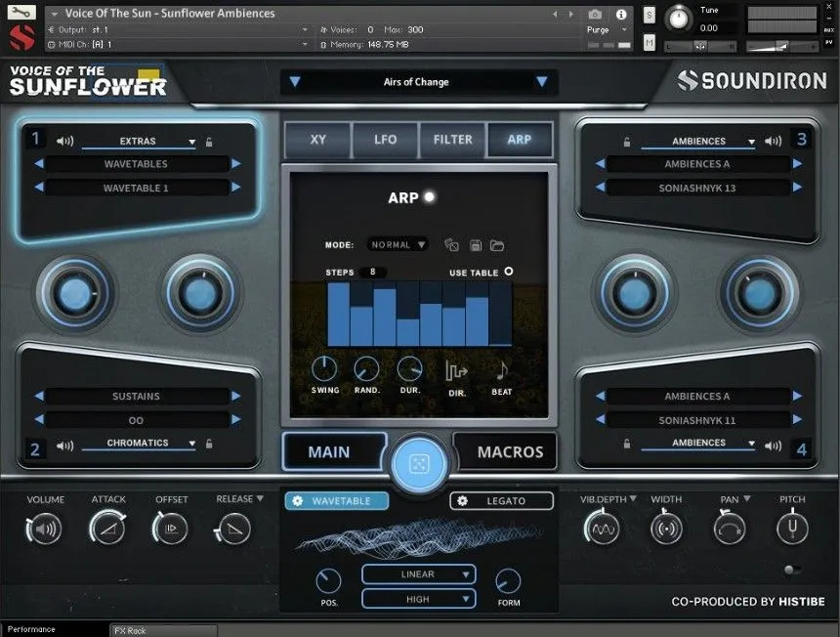This screenshot has width=840, height=637.
Task: Click the WAVETABLE button
Action: [337, 501]
